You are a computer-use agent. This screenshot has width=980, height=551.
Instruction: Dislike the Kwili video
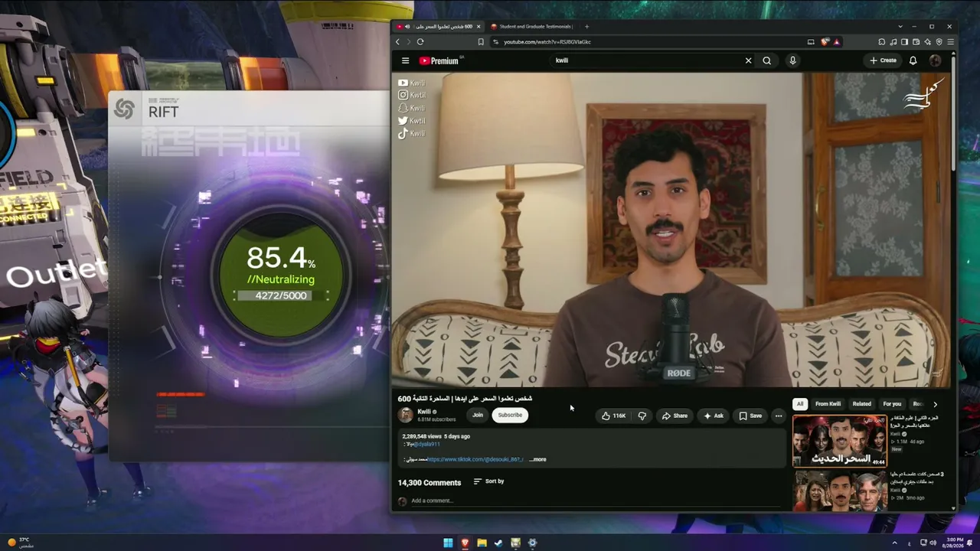tap(642, 416)
